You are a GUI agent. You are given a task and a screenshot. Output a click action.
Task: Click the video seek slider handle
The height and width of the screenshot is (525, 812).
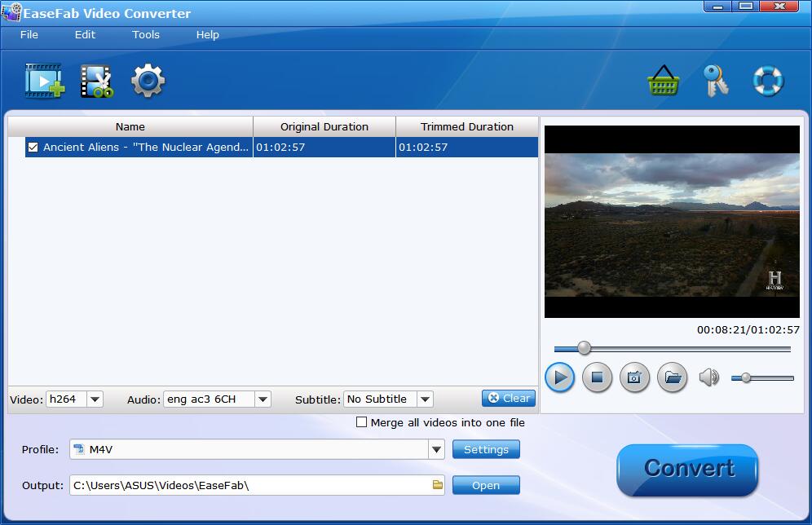(x=585, y=348)
